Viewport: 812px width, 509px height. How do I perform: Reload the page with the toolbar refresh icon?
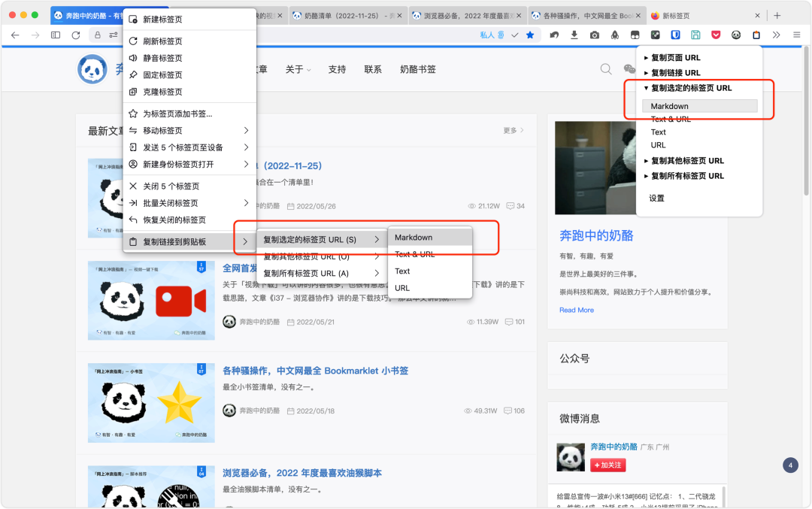[x=76, y=35]
